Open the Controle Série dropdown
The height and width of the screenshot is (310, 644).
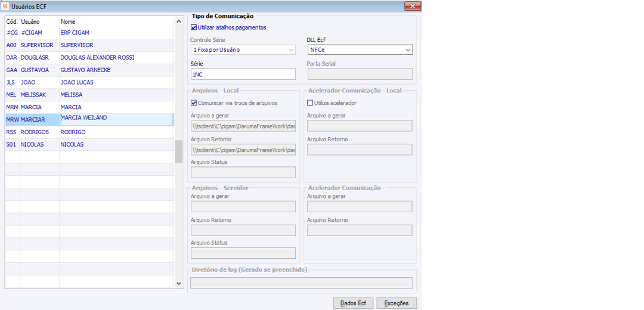[x=243, y=50]
